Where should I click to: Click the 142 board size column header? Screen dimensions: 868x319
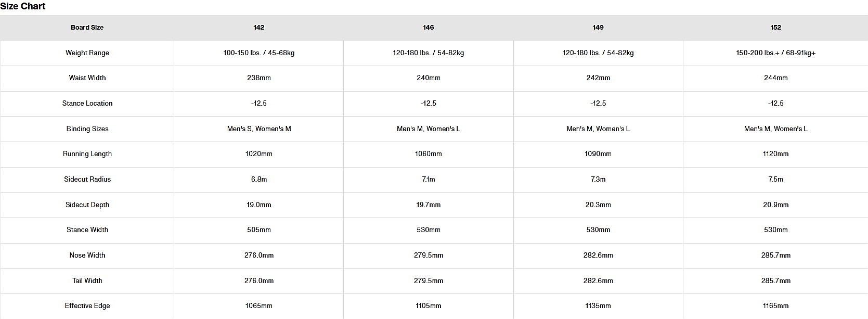click(259, 28)
